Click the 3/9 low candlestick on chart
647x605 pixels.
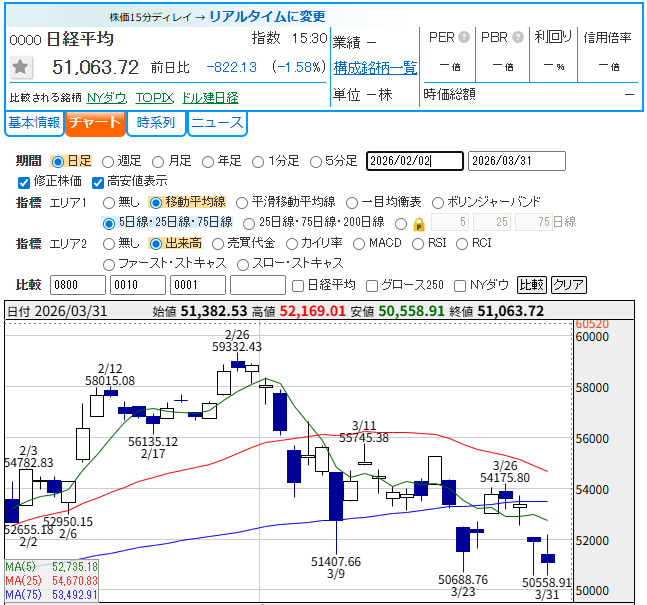pyautogui.click(x=336, y=496)
